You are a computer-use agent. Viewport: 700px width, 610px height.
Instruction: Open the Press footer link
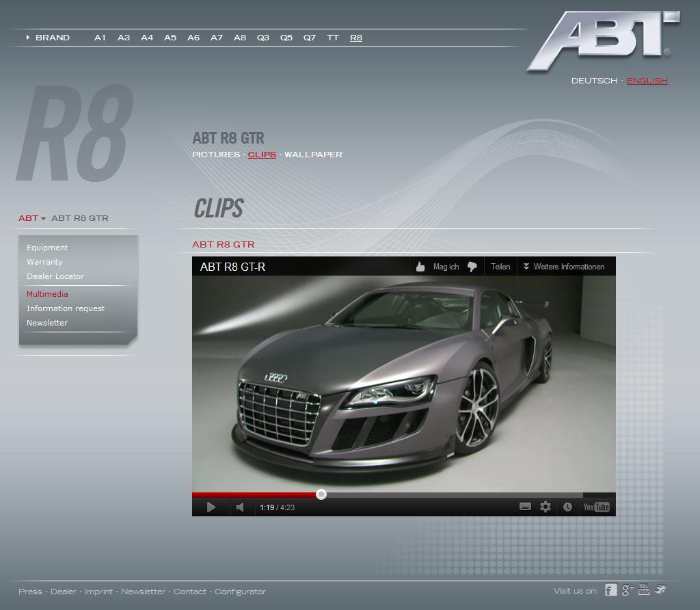(30, 592)
